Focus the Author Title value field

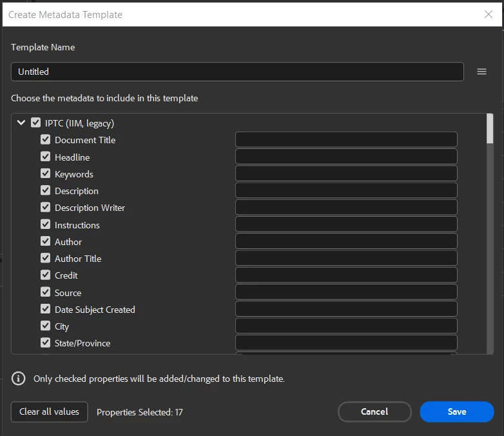[346, 258]
